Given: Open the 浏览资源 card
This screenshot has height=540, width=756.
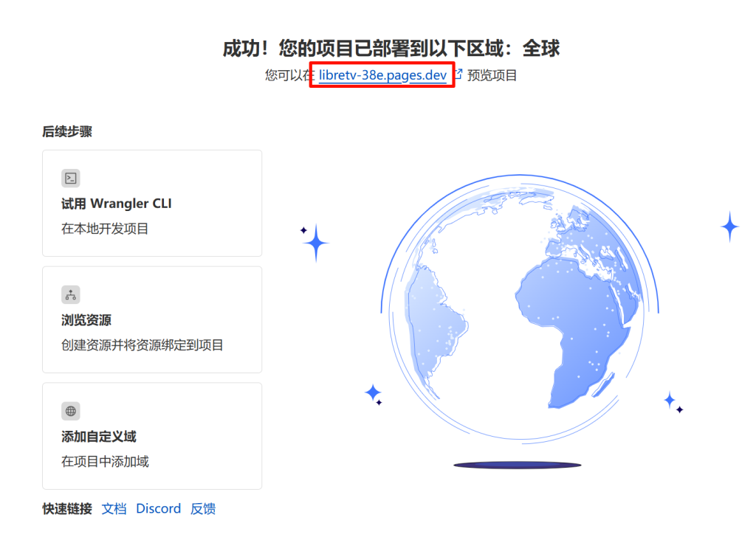Looking at the screenshot, I should click(152, 319).
